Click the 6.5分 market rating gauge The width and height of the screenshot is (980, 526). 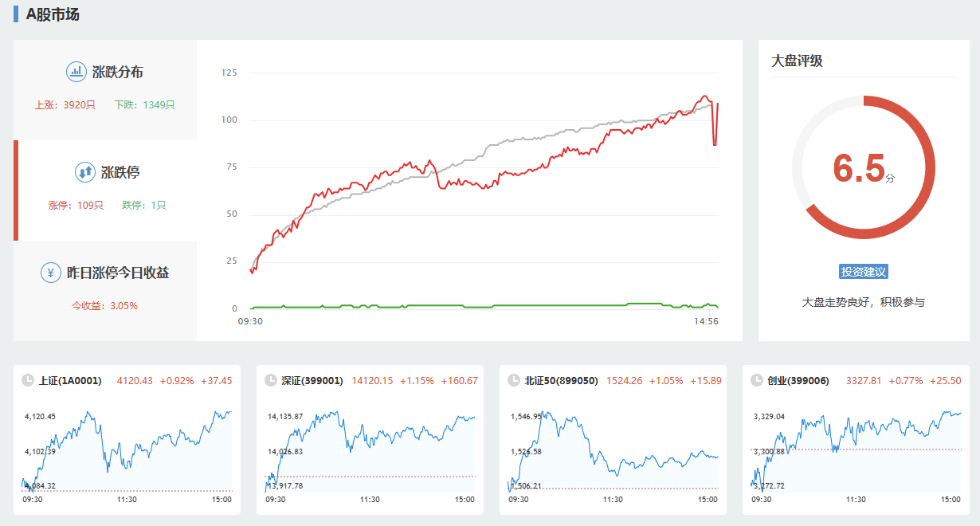pos(864,167)
